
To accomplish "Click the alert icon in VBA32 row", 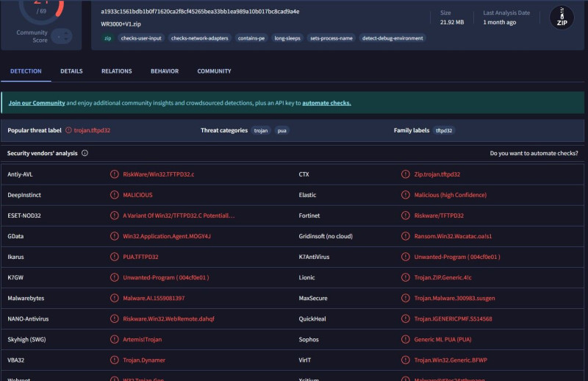I will point(115,360).
